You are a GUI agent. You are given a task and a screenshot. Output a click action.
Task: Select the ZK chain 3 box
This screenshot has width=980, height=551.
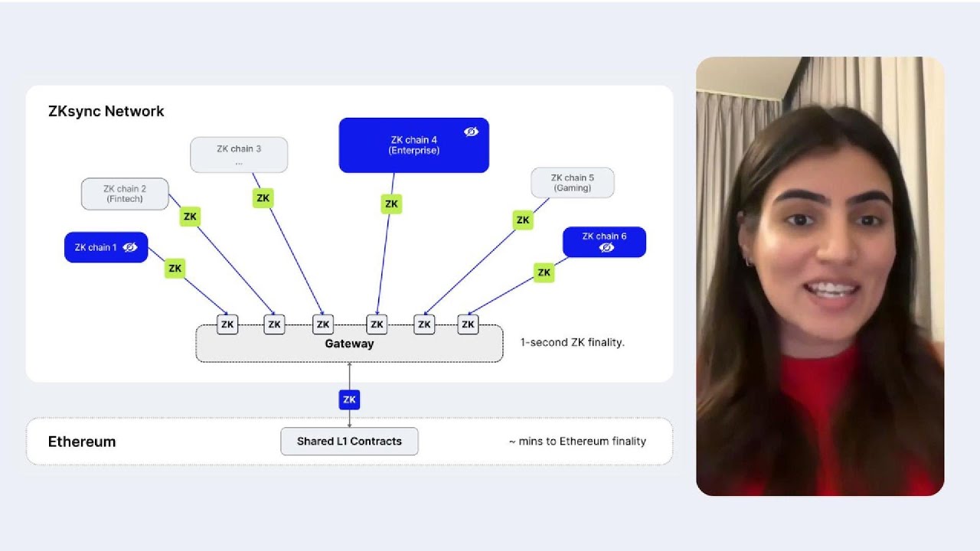point(239,155)
